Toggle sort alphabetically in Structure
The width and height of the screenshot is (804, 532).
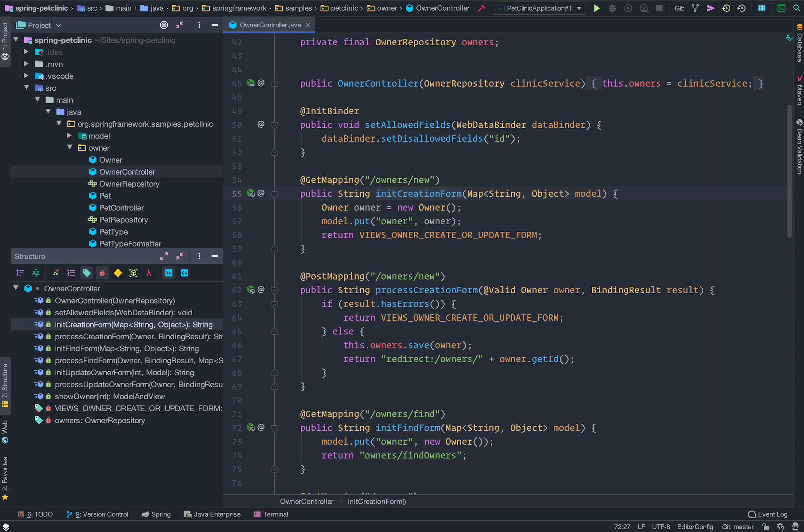pos(36,273)
